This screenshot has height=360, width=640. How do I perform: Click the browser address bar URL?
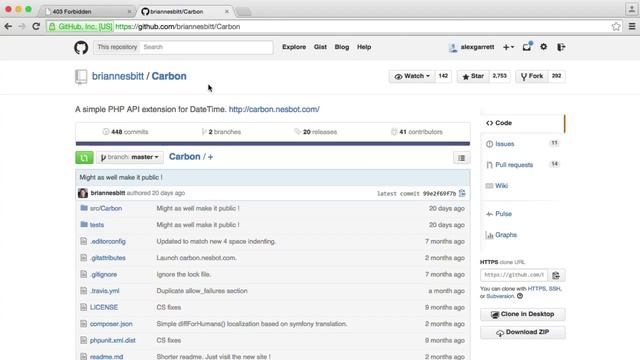(178, 27)
